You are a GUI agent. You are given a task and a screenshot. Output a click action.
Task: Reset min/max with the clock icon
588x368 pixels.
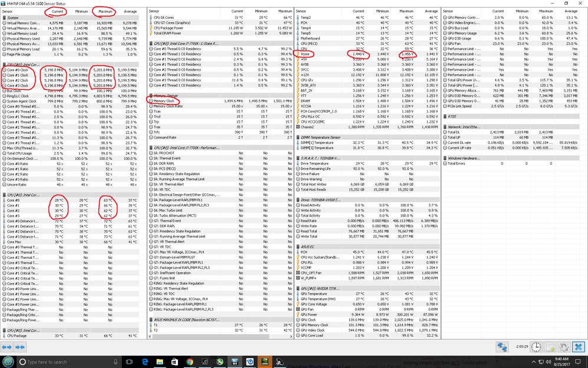click(536, 347)
